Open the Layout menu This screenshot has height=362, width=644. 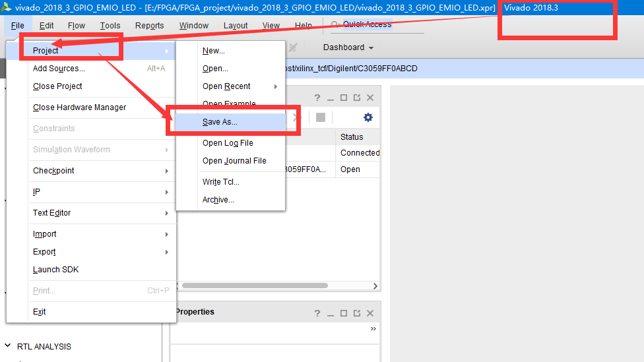tap(236, 26)
